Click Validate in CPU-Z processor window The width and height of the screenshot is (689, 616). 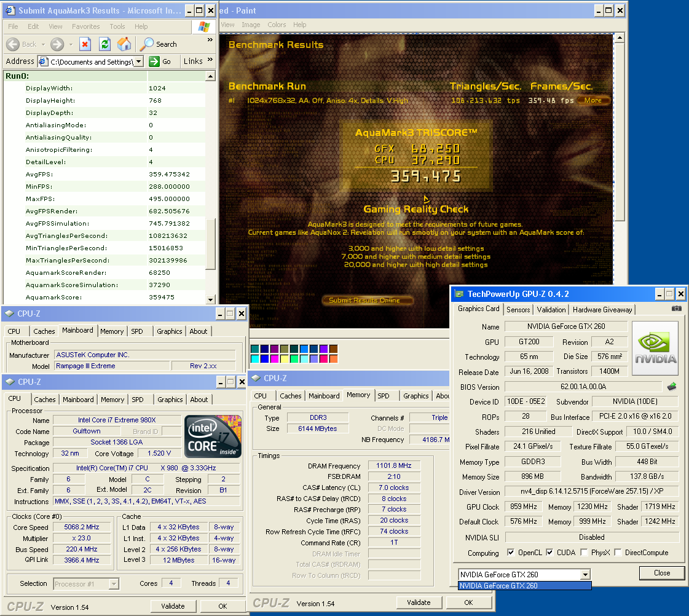[x=173, y=606]
